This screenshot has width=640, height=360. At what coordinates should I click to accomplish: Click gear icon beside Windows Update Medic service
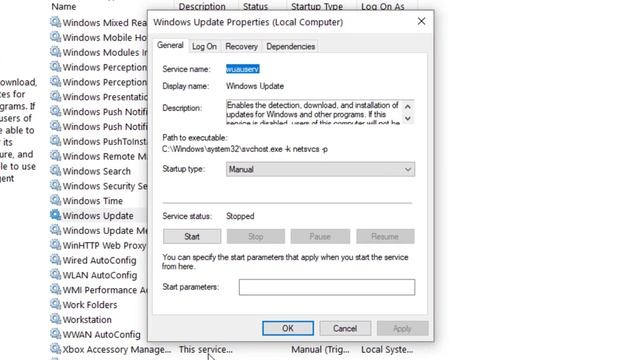pos(55,229)
